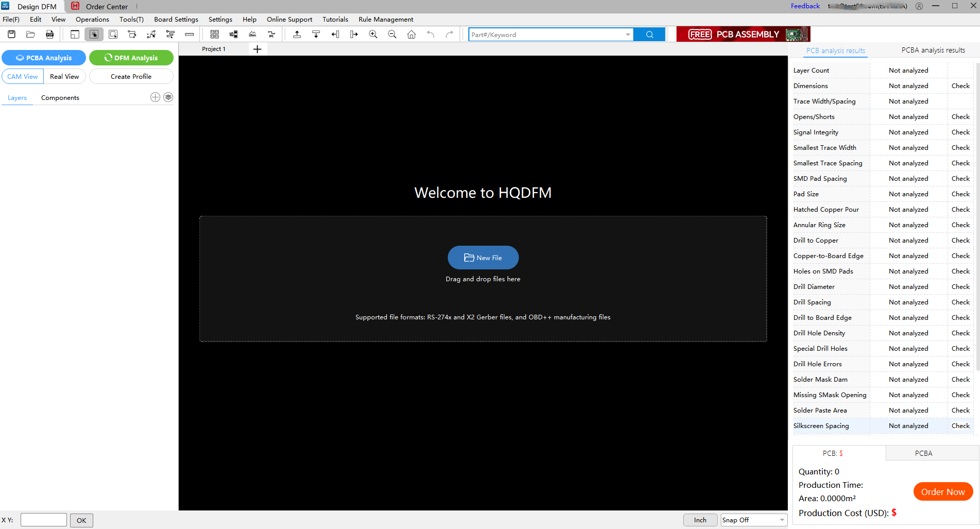Switch to PCBA analysis results tab

(x=933, y=50)
